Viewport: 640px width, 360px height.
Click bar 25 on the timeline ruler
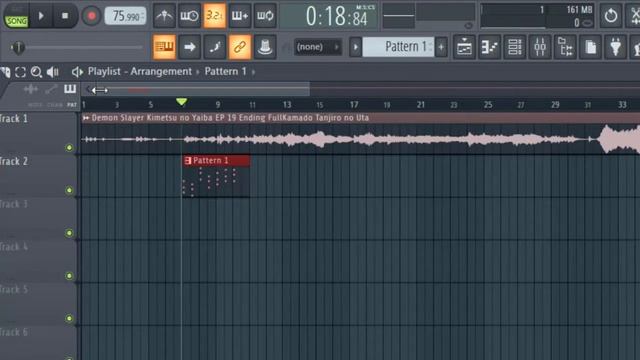coord(488,105)
